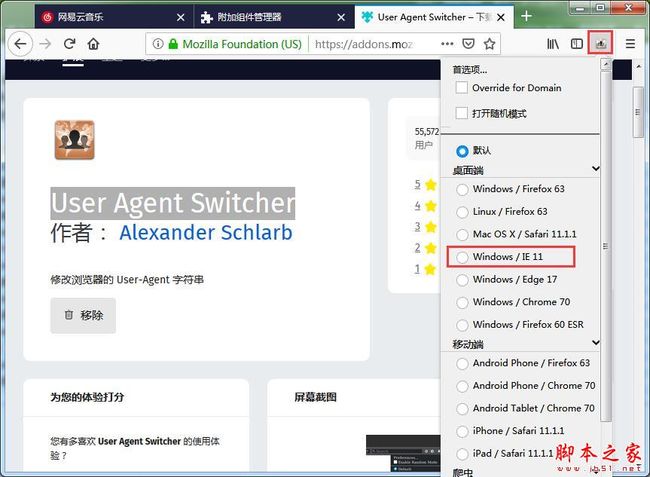Viewport: 650px width, 477px height.
Task: Click the 2 star rating row
Action: click(426, 248)
